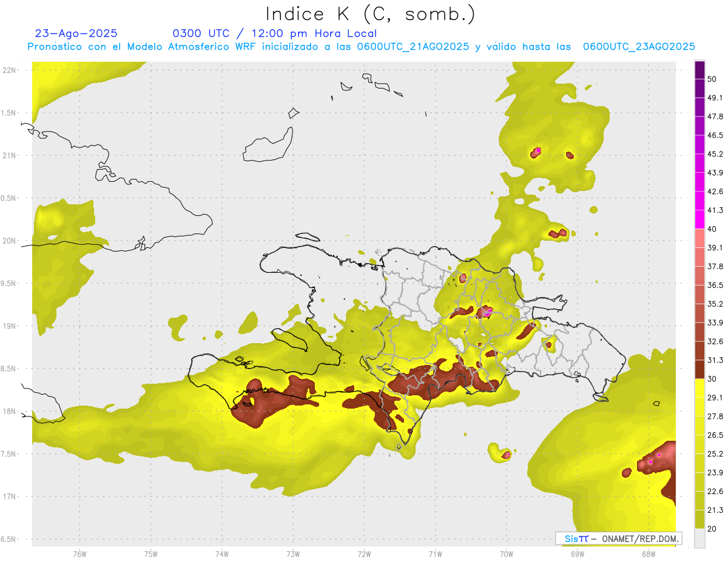Click the longitude label '75W'

[151, 553]
